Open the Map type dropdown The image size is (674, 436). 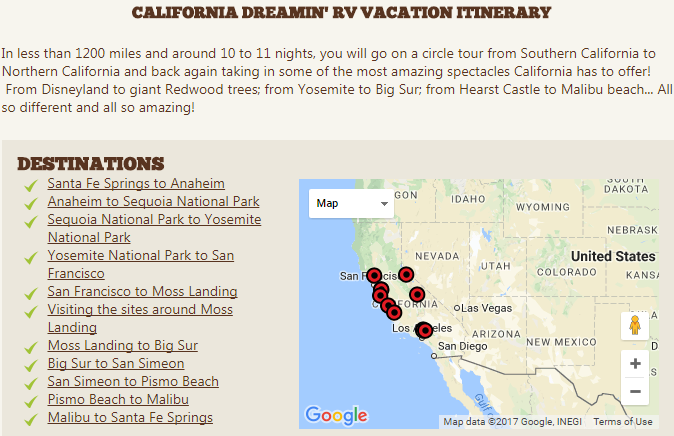pyautogui.click(x=351, y=203)
